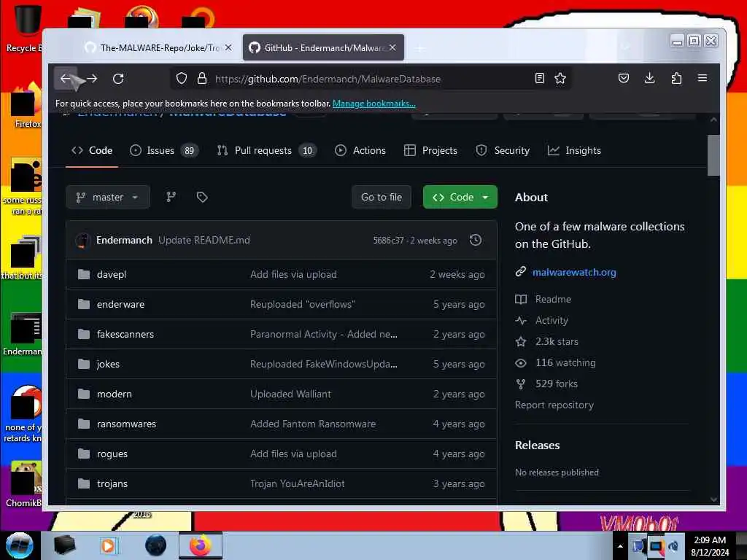Open commit history clock icon
This screenshot has height=560, width=747.
click(476, 240)
